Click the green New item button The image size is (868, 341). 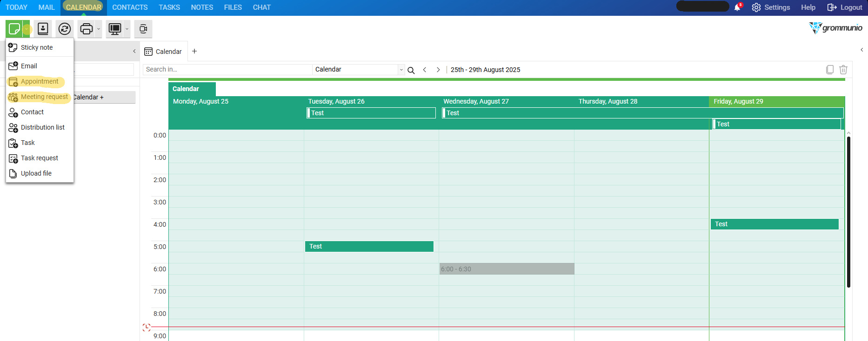14,29
